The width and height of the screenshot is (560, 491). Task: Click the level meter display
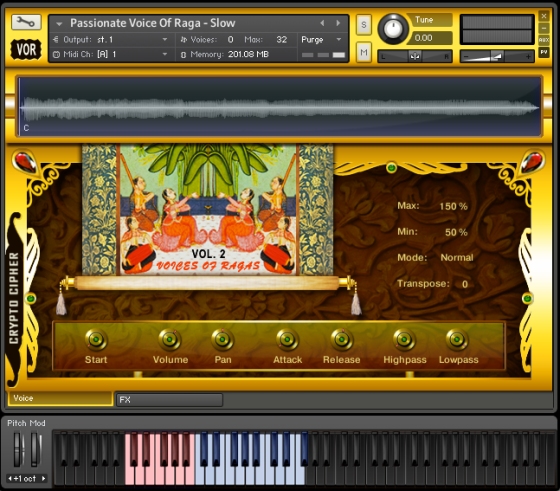[x=497, y=29]
